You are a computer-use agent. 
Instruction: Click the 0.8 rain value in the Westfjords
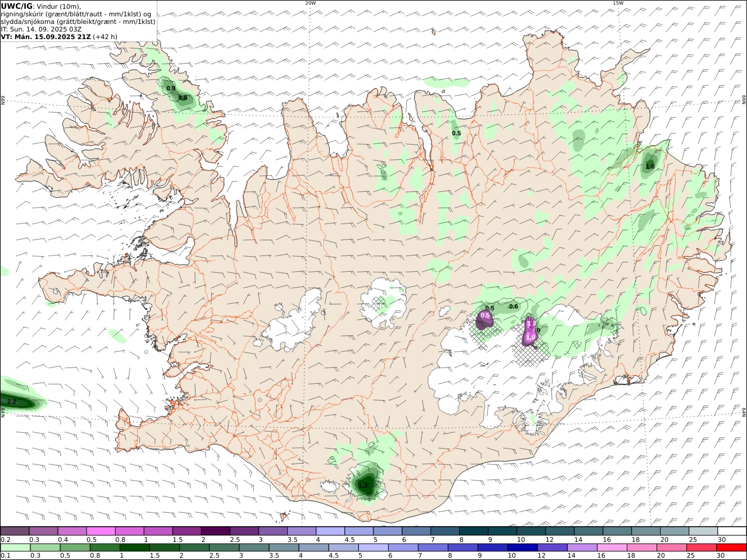[171, 89]
